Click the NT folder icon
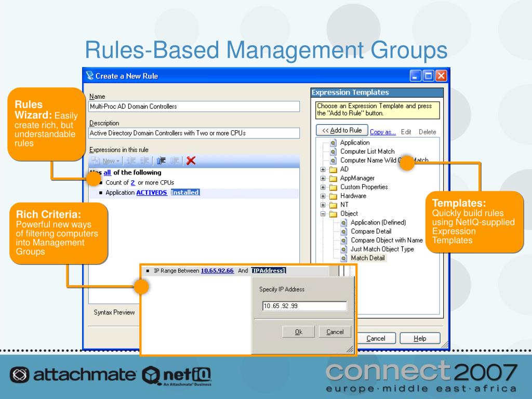Screen dimensions: 532x399 (x=334, y=205)
